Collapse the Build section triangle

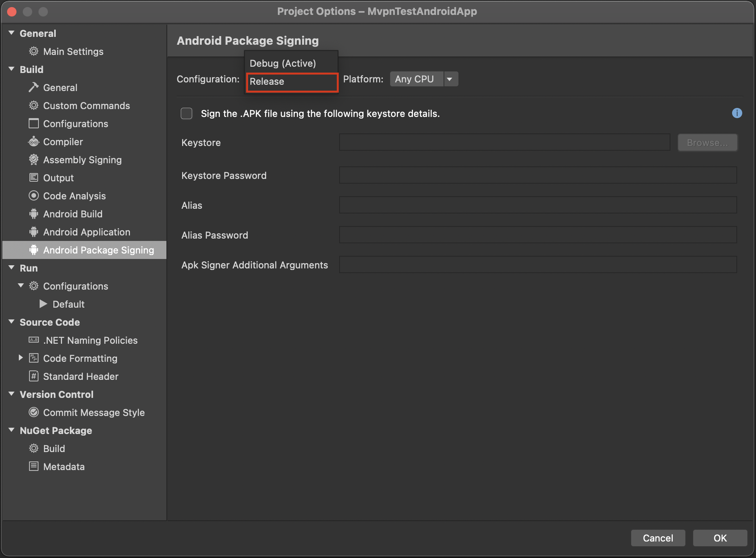click(11, 69)
